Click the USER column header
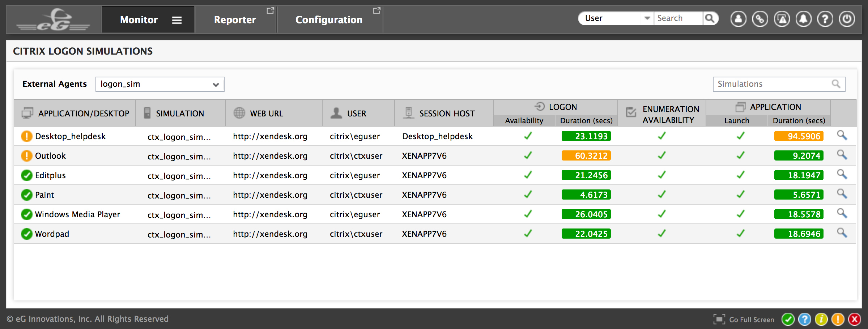Viewport: 868px width, 329px height. (x=358, y=114)
